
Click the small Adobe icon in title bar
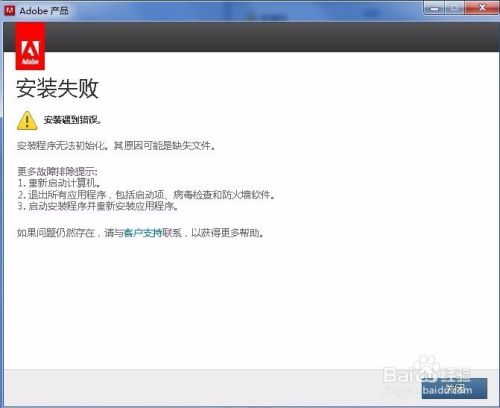click(9, 10)
